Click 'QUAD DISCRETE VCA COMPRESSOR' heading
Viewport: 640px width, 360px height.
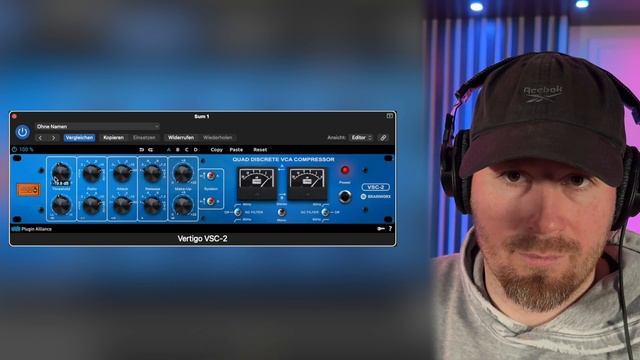coord(283,159)
